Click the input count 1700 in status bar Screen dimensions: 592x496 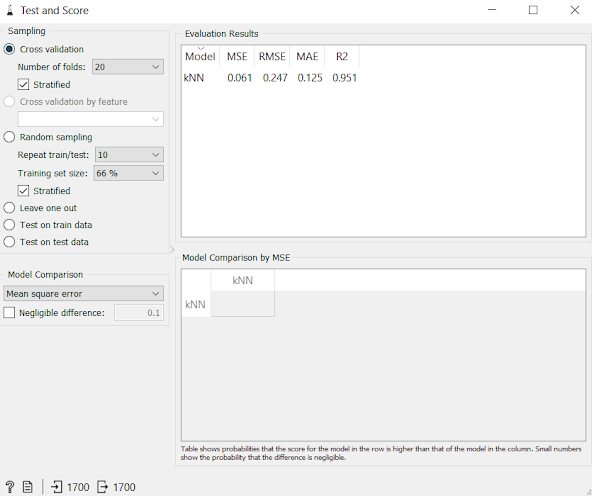78,487
